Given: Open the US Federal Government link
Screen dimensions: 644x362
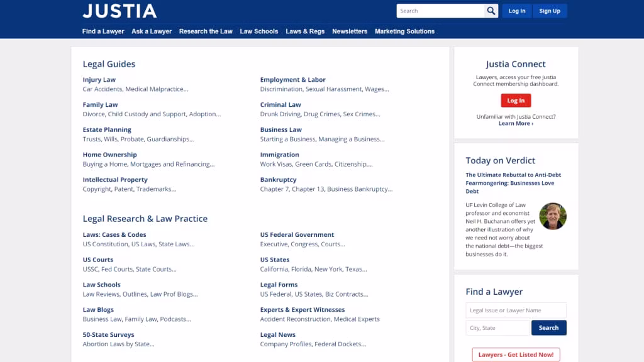Looking at the screenshot, I should (297, 235).
